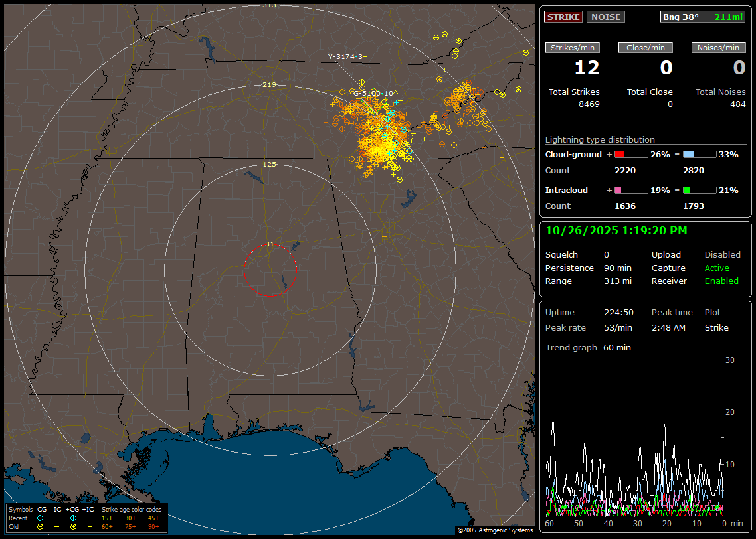Click the Old +CG yellow legend symbol
756x539 pixels.
73,526
